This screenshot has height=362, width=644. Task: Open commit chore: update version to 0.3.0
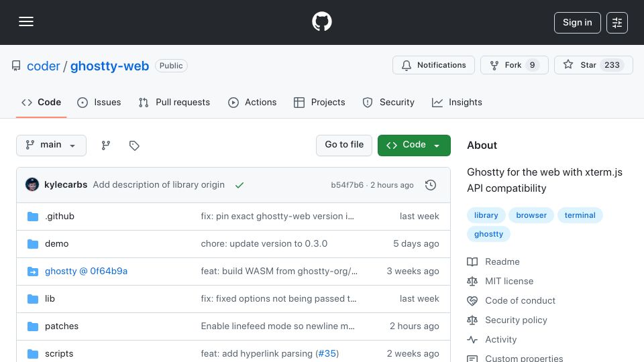pos(264,244)
